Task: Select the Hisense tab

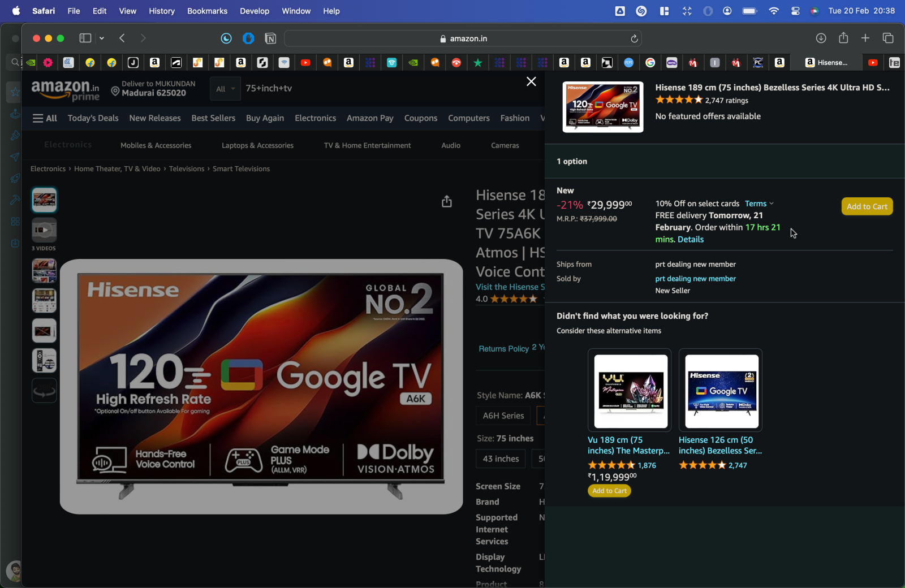Action: (x=826, y=63)
